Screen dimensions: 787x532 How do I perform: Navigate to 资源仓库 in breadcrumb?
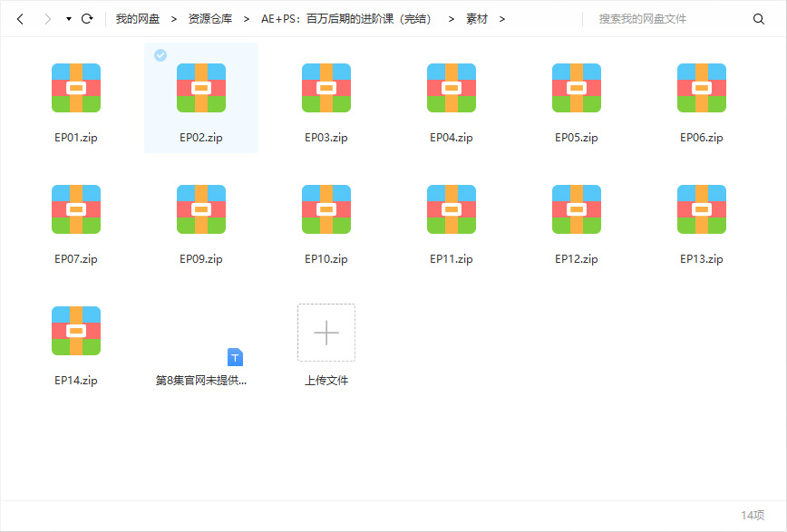point(210,19)
